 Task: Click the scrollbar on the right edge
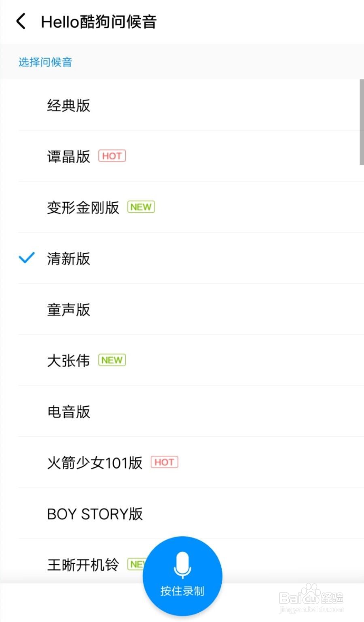click(x=361, y=121)
